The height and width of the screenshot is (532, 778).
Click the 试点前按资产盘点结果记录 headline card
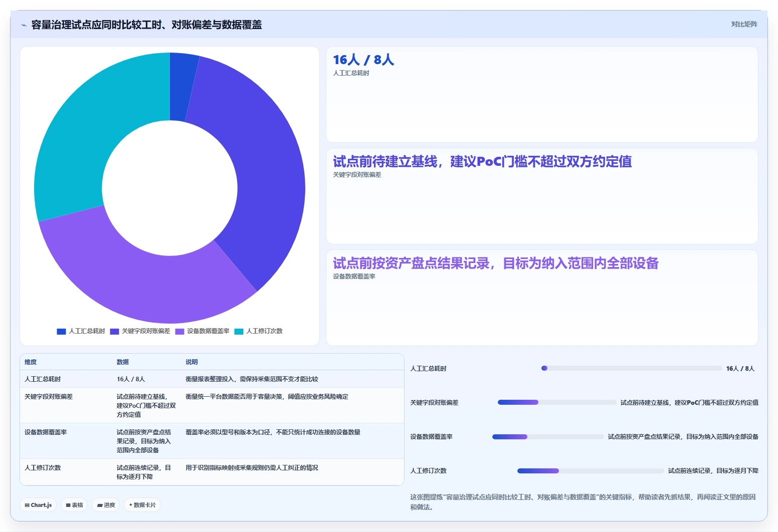coord(496,263)
